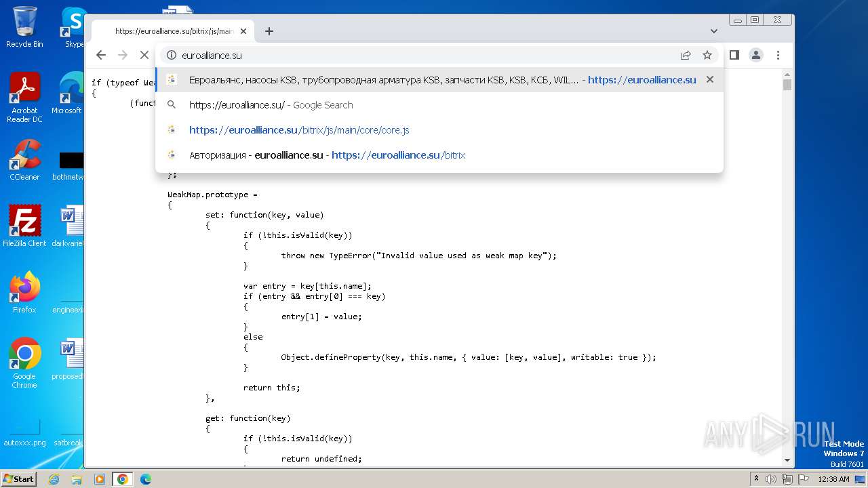Show hidden system tray icons
Screen dimensions: 868x488
(x=756, y=479)
